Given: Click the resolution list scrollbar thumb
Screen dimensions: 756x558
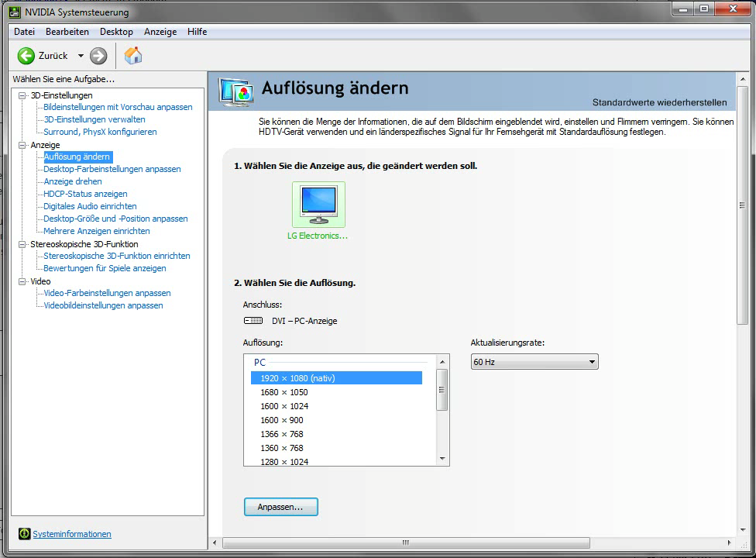Looking at the screenshot, I should coord(442,390).
